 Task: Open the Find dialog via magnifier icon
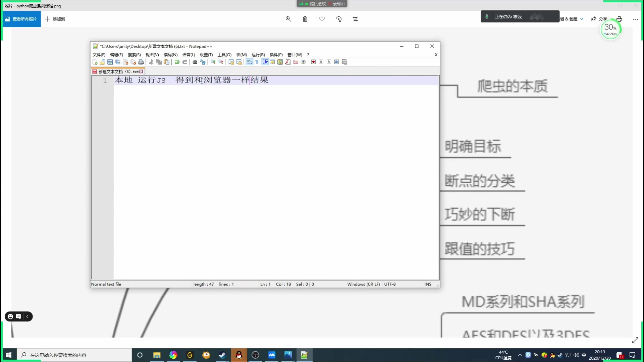pos(195,62)
